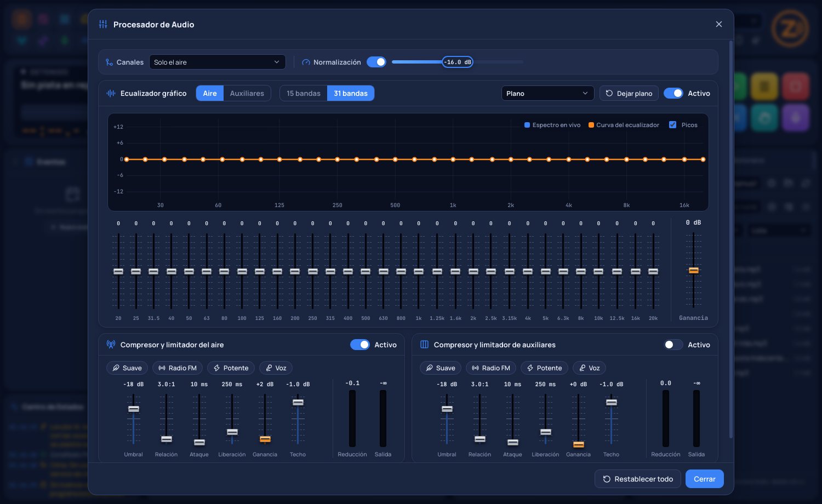822x504 pixels.
Task: Enable the auxiliaries compressor Activo switch
Action: tap(673, 345)
